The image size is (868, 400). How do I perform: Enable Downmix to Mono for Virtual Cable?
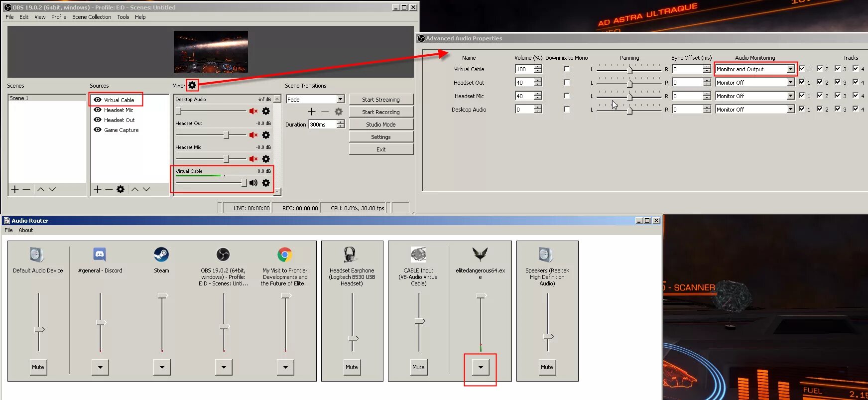(x=567, y=69)
